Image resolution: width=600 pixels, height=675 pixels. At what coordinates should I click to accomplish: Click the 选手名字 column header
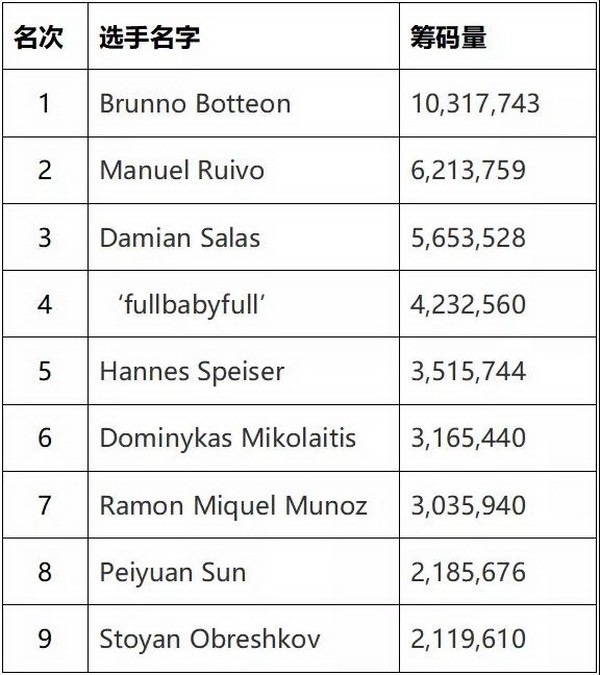pyautogui.click(x=149, y=37)
